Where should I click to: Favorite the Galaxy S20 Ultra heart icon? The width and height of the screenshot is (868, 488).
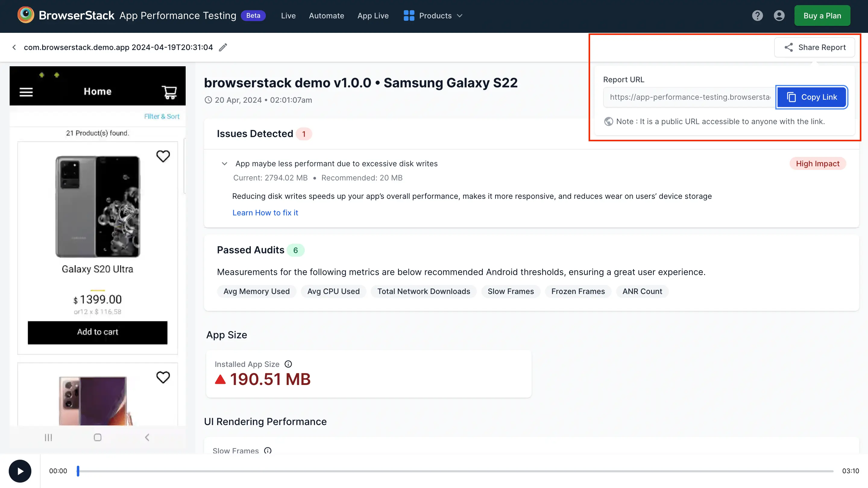click(x=163, y=156)
